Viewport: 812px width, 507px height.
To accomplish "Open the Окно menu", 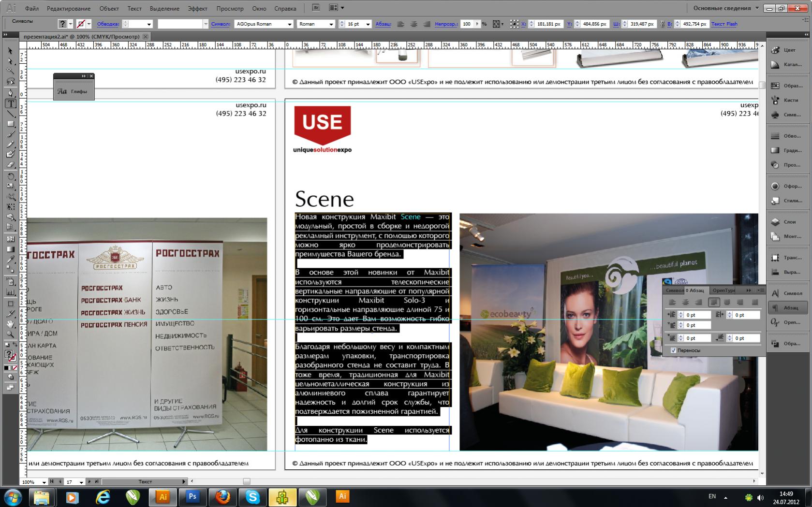I will (x=259, y=8).
